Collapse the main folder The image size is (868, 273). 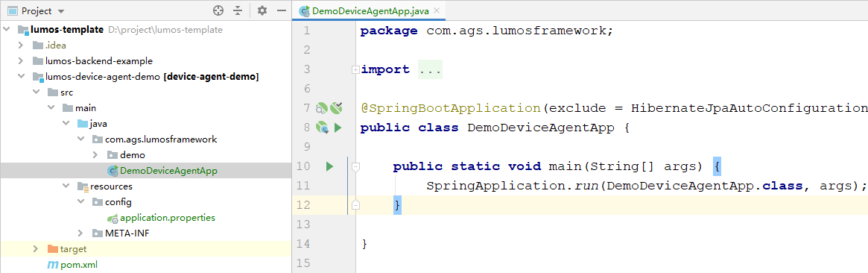click(51, 108)
